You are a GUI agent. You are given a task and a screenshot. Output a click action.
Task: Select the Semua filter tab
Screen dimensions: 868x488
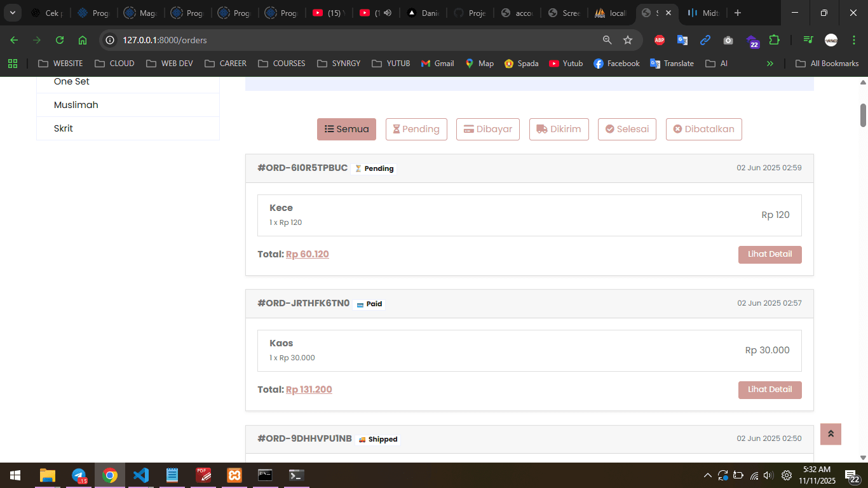click(346, 129)
